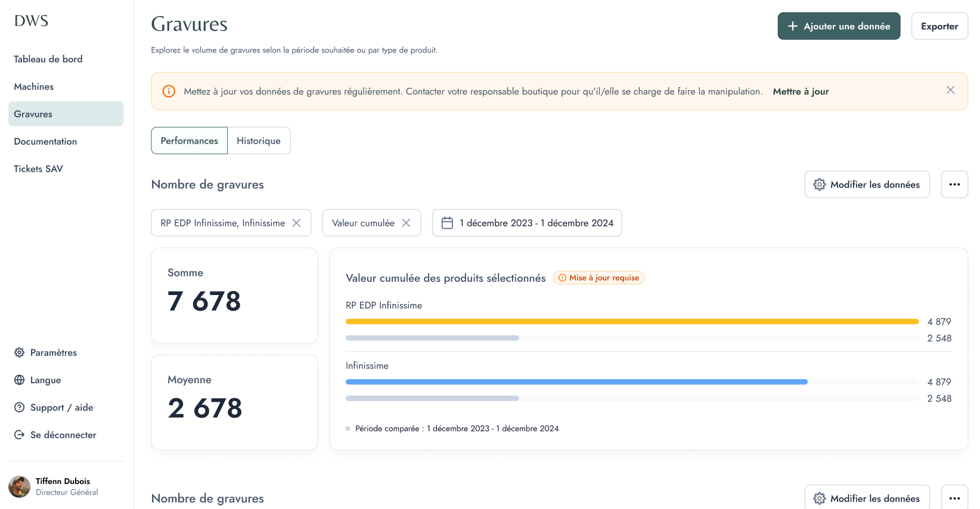Viewport: 980px width, 509px height.
Task: Click the Somme 7 678 card
Action: (x=235, y=295)
